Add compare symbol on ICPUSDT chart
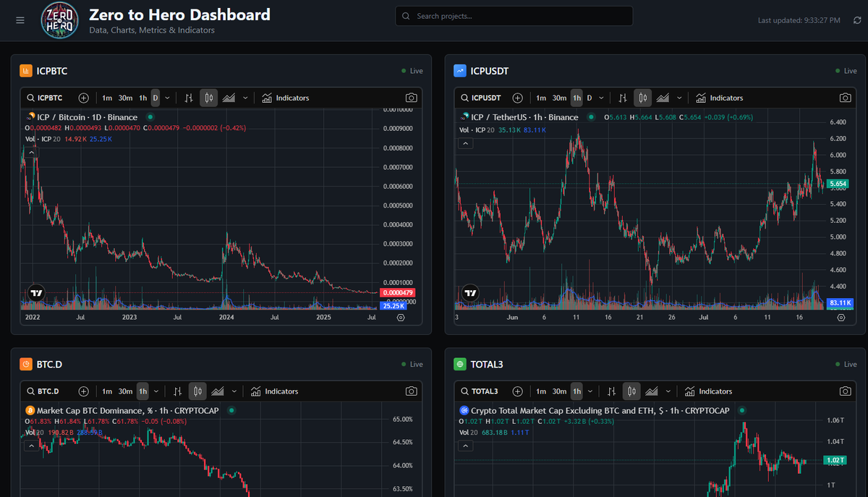The width and height of the screenshot is (868, 497). click(x=517, y=98)
